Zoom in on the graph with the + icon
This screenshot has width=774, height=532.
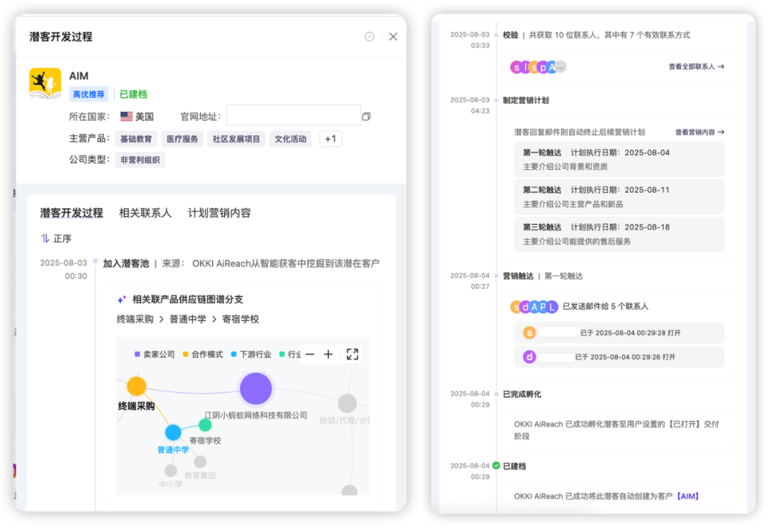tap(328, 353)
